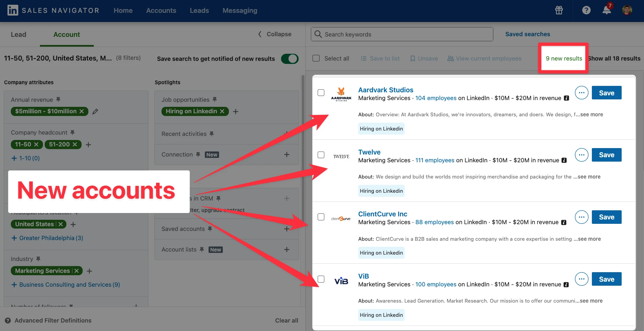Pin the Saved accounts filter
The image size is (644, 331).
[210, 229]
